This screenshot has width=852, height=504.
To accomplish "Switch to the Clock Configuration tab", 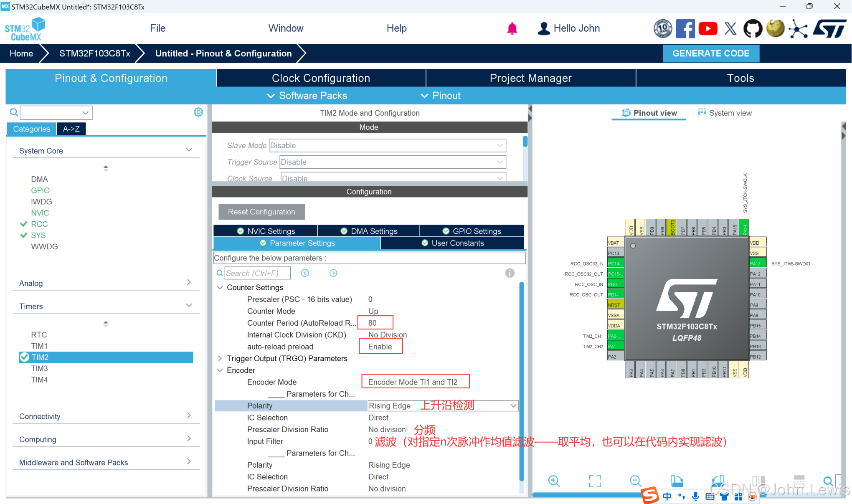I will [x=321, y=78].
